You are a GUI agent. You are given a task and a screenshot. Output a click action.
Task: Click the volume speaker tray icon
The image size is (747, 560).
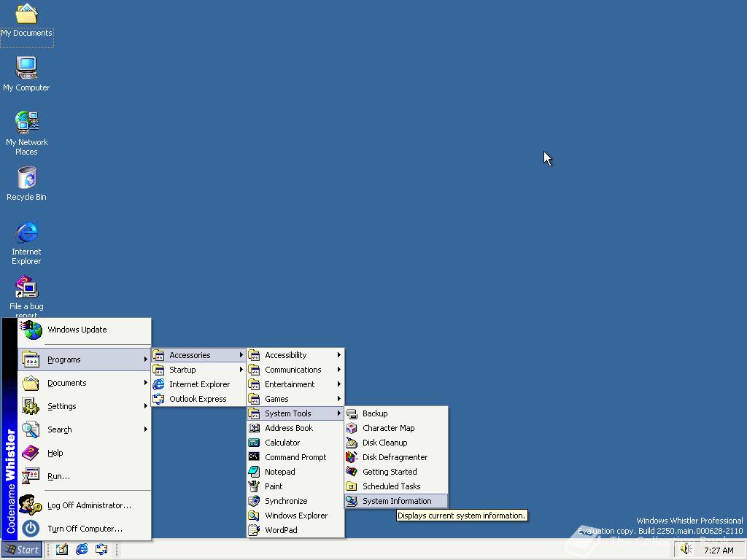[x=686, y=550]
